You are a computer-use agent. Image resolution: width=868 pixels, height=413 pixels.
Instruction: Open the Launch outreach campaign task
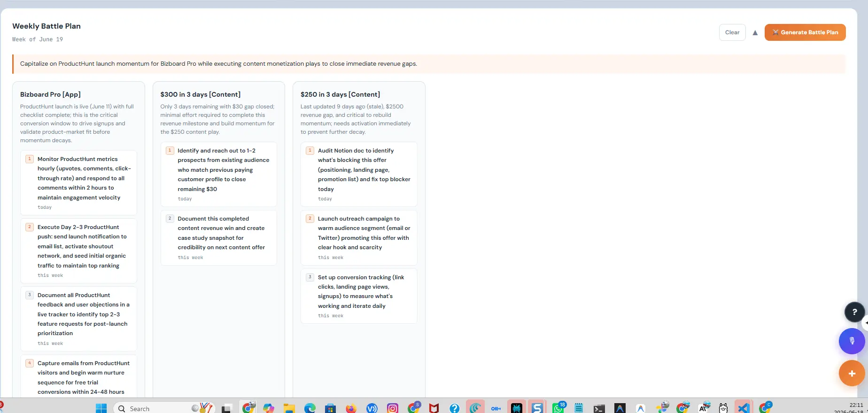359,237
